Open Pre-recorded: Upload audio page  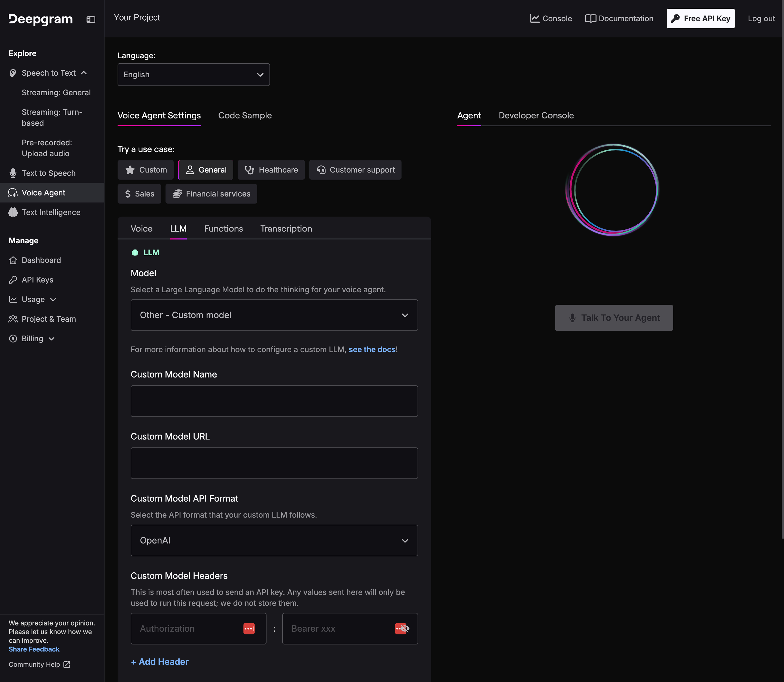tap(47, 148)
